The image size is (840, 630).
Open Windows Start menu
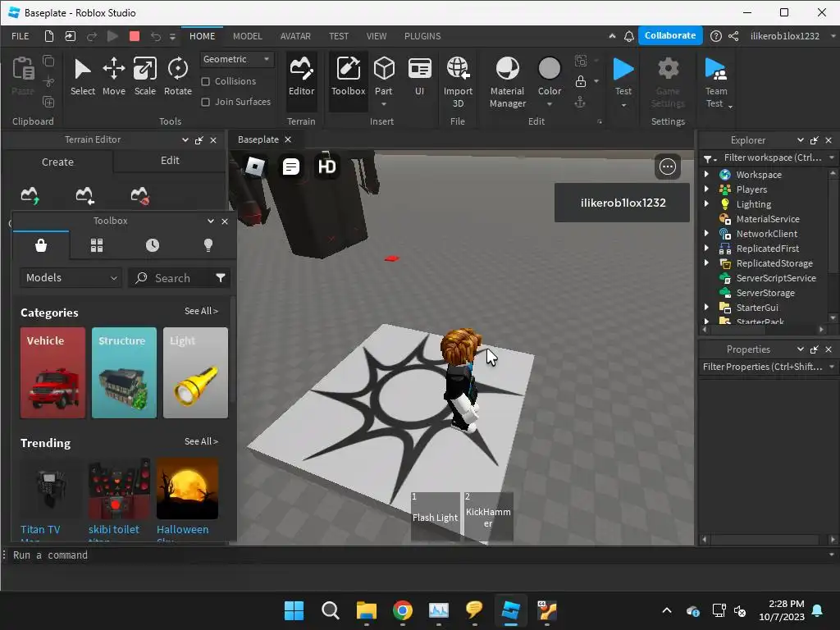[x=294, y=610]
